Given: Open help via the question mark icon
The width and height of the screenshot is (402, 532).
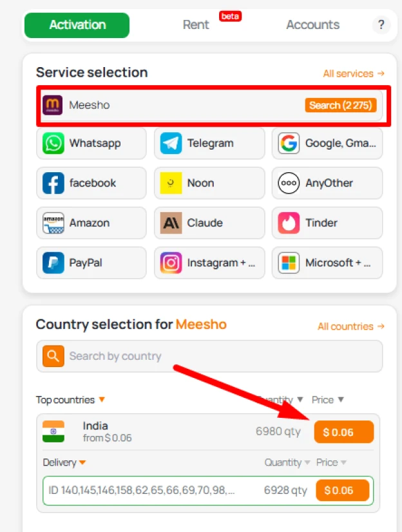Looking at the screenshot, I should point(381,25).
